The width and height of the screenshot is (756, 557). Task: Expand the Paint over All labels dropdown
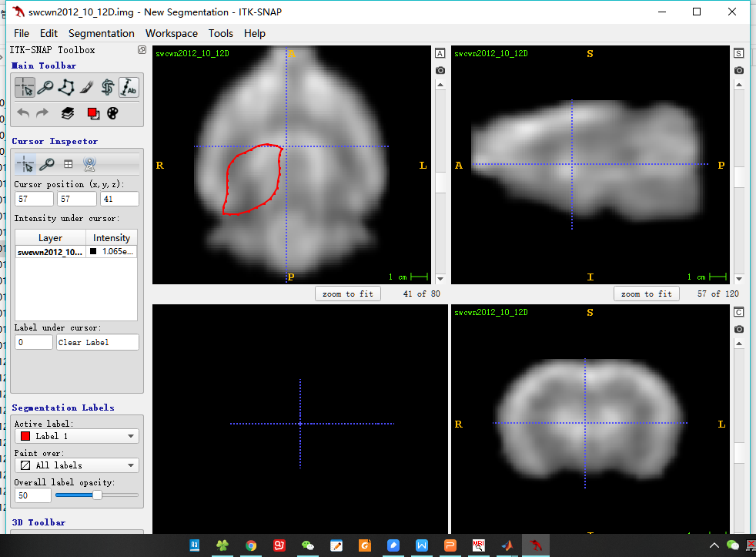pyautogui.click(x=77, y=465)
